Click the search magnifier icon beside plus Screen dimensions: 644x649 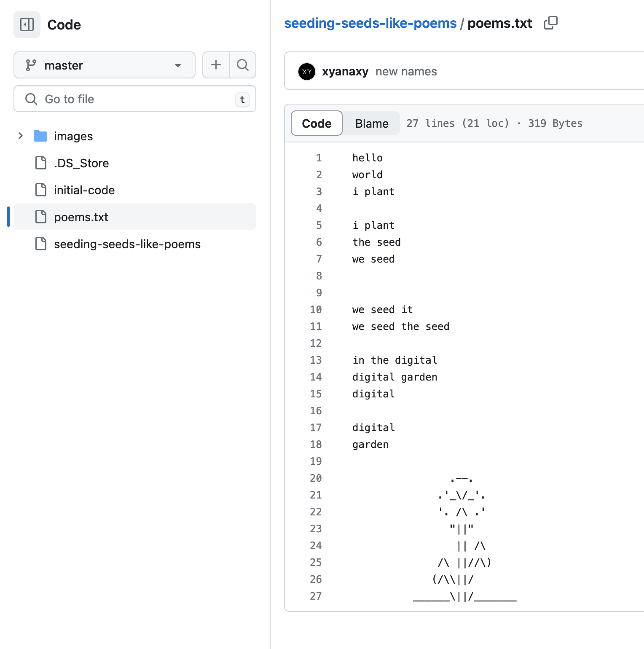click(243, 65)
